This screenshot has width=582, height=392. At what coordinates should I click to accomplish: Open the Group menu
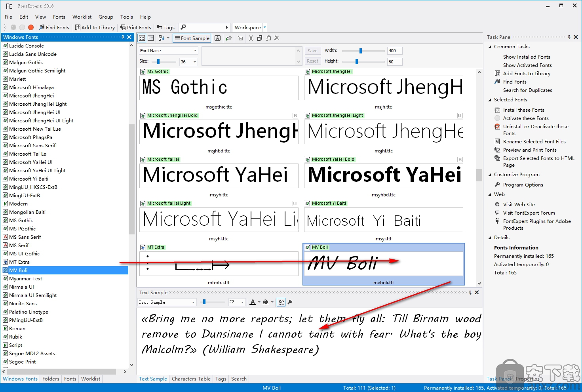pos(106,17)
